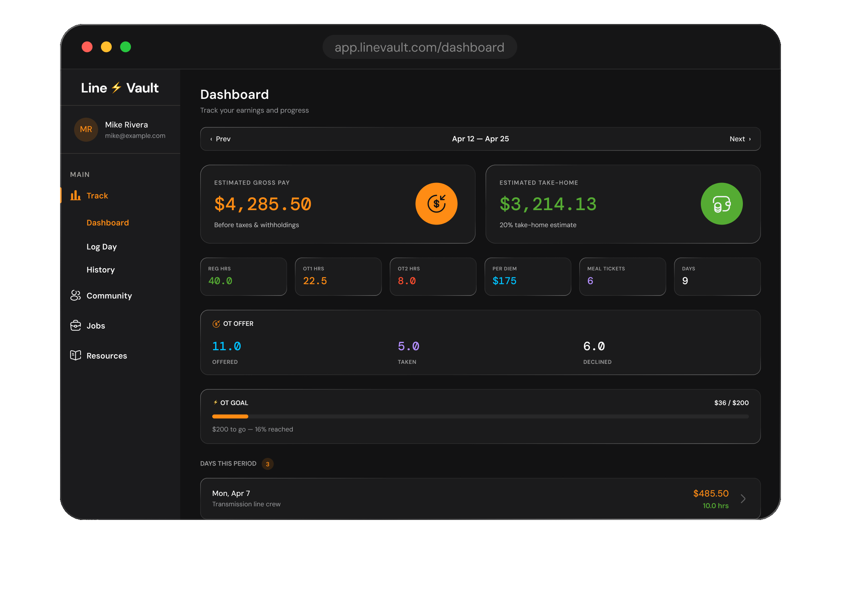The height and width of the screenshot is (616, 841).
Task: Click the Apr 12 — Apr 25 date range
Action: click(480, 139)
